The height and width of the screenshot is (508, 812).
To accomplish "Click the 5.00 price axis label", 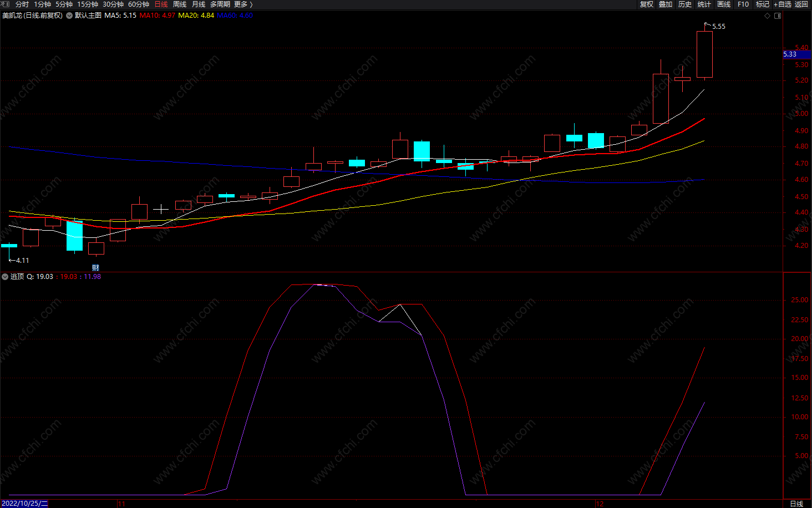I will (801, 114).
